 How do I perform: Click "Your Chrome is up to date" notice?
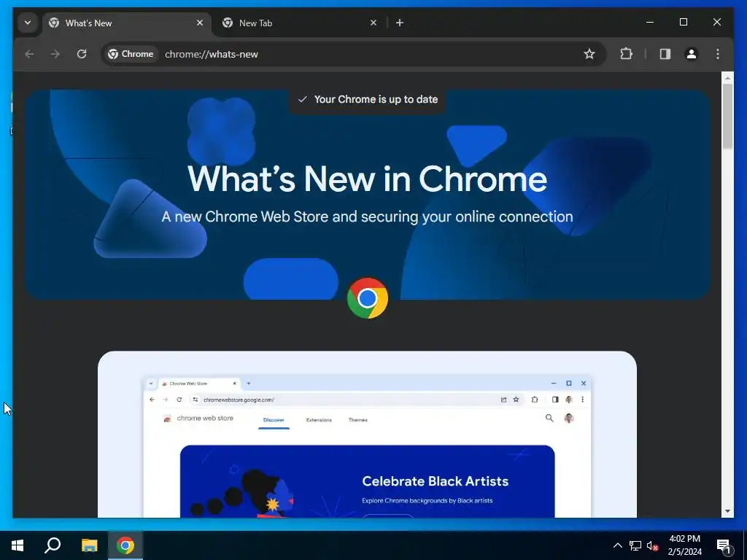click(x=368, y=99)
